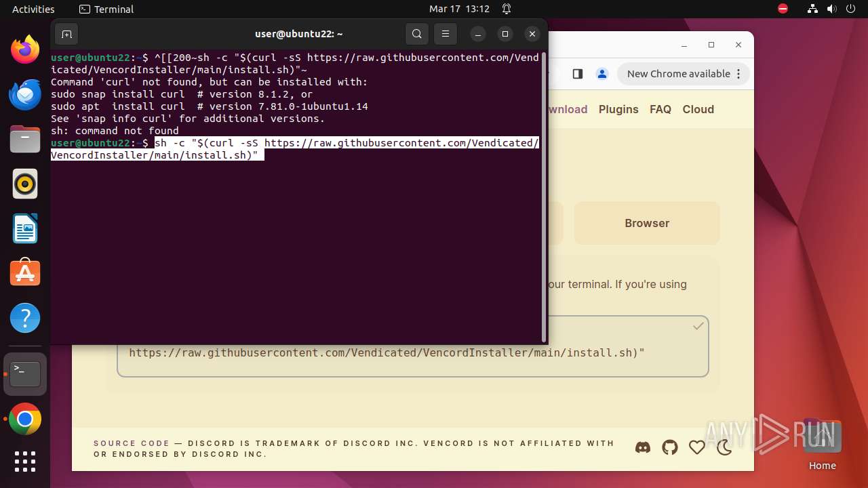Maximize the Chrome window
This screenshot has width=868, height=488.
coord(711,45)
